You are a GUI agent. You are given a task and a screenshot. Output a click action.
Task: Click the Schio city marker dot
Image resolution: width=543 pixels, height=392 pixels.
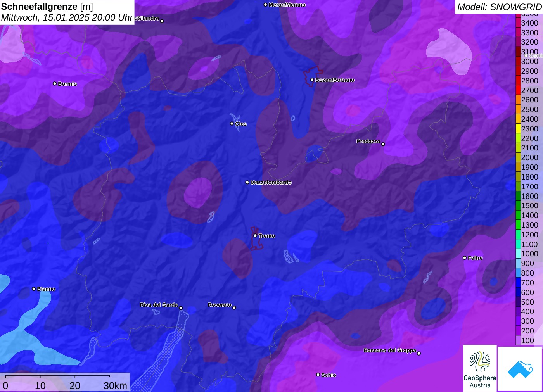click(318, 375)
